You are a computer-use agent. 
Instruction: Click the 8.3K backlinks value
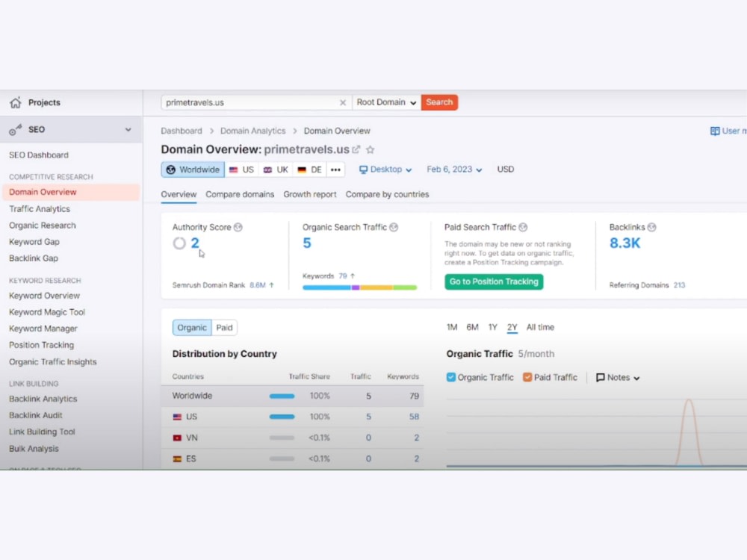click(x=624, y=243)
